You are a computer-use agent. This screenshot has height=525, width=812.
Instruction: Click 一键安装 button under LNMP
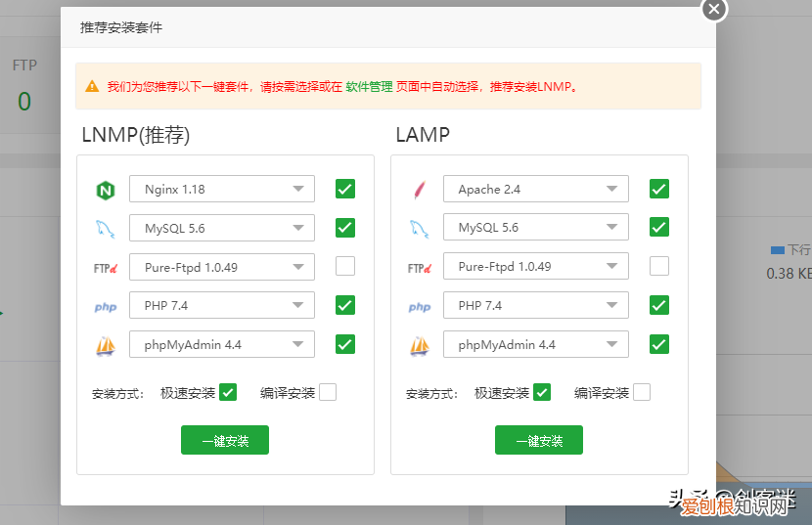click(225, 440)
